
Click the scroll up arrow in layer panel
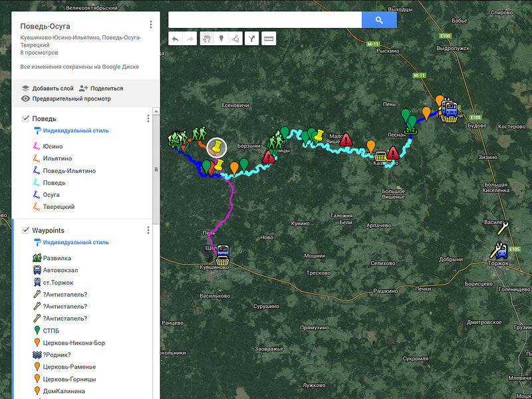click(x=156, y=111)
